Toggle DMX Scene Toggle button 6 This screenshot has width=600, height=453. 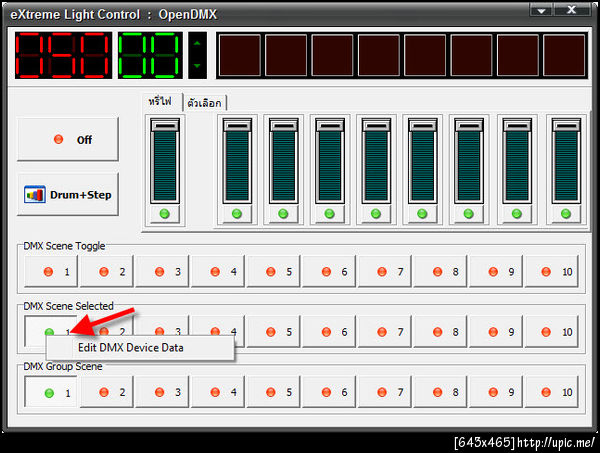[329, 272]
